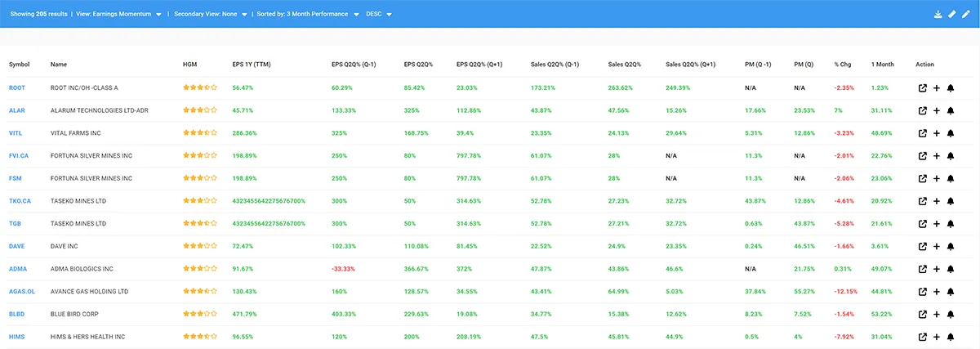This screenshot has height=349, width=980.
Task: Open Sorted by: 3 Month Performance dropdown
Action: [307, 14]
